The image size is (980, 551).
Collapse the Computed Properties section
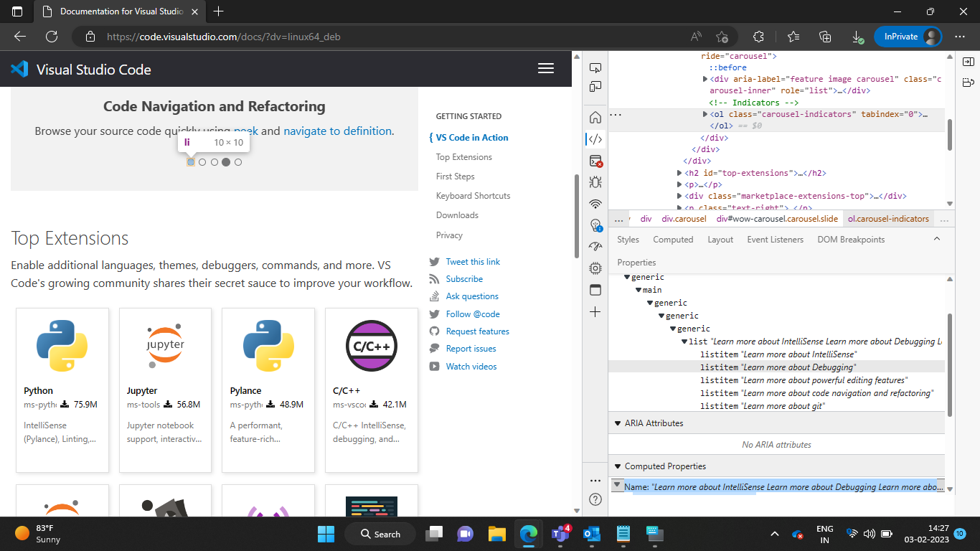pos(618,466)
